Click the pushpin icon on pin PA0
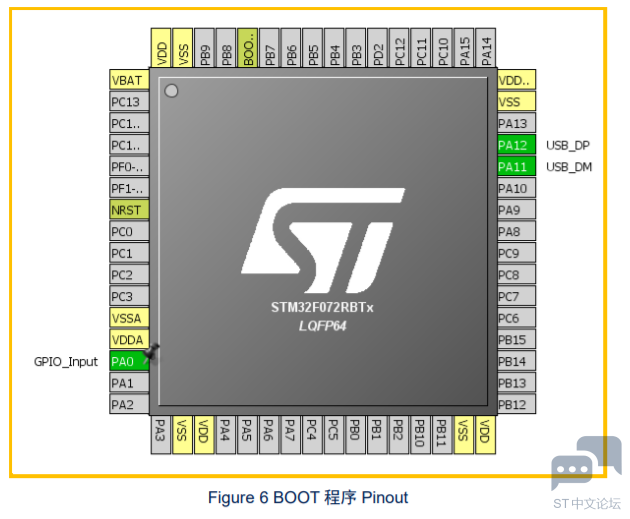The width and height of the screenshot is (630, 519). point(151,352)
